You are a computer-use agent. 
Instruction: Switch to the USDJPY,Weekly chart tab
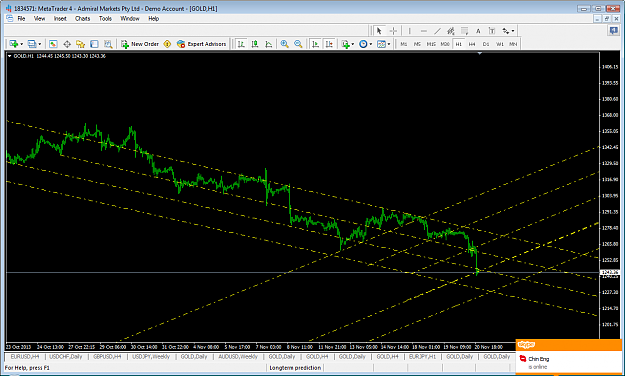[x=151, y=356]
